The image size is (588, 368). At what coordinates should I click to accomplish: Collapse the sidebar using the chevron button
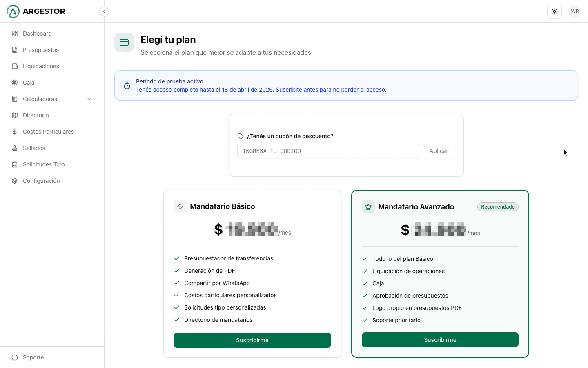point(104,11)
